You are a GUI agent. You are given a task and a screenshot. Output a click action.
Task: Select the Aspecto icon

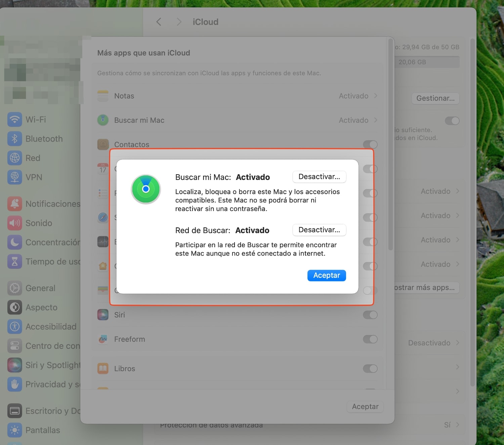(14, 307)
